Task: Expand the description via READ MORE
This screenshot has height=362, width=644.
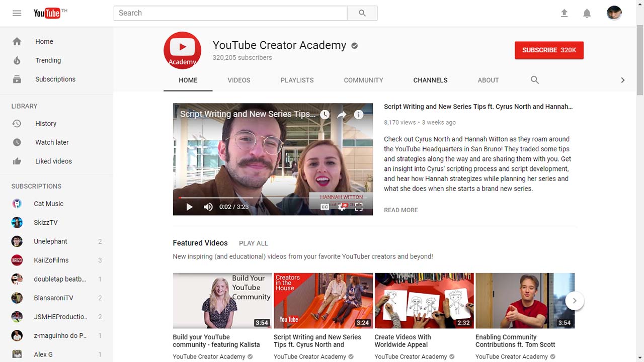Action: click(400, 210)
